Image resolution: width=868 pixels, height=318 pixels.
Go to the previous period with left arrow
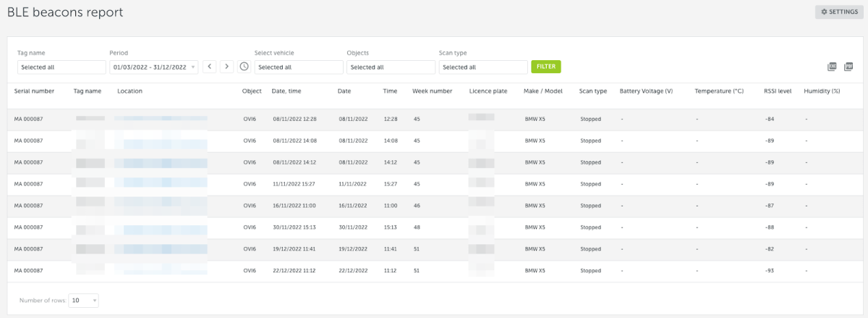[210, 67]
